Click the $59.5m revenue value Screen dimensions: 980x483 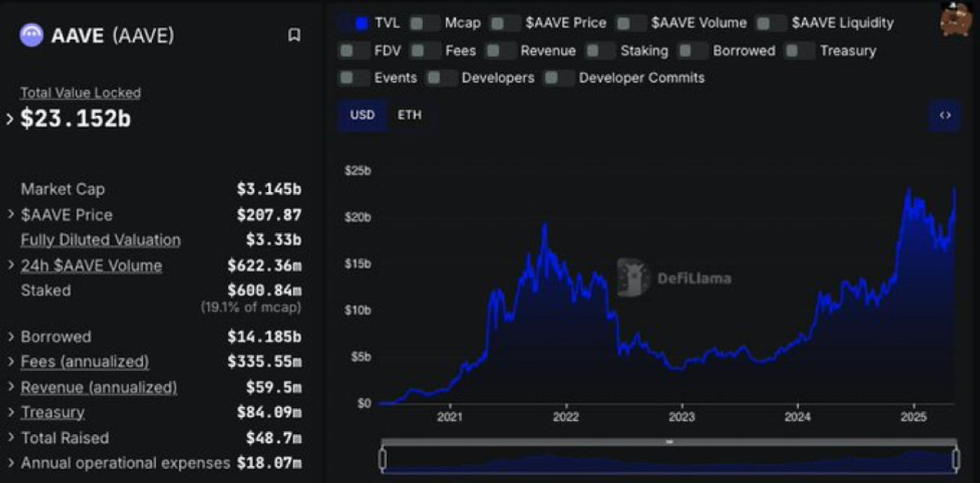tap(274, 387)
